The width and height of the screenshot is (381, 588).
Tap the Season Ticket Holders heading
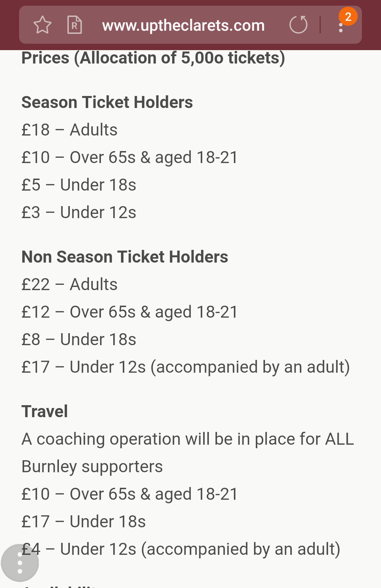(x=107, y=102)
